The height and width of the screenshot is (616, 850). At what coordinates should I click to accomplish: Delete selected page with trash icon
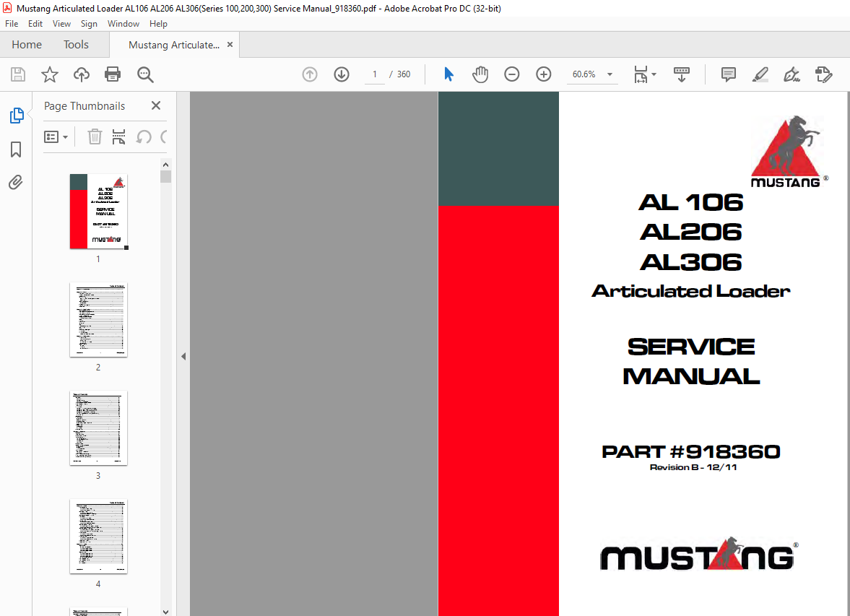pos(95,136)
